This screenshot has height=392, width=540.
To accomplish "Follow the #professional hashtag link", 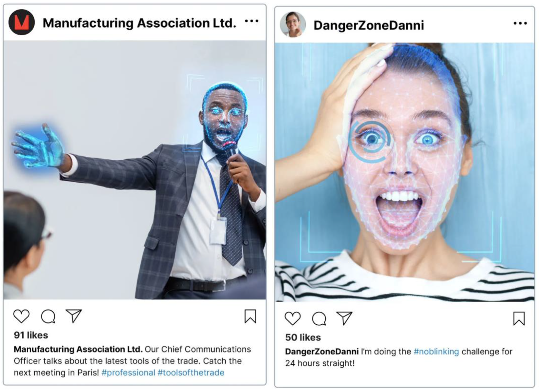I will [128, 373].
